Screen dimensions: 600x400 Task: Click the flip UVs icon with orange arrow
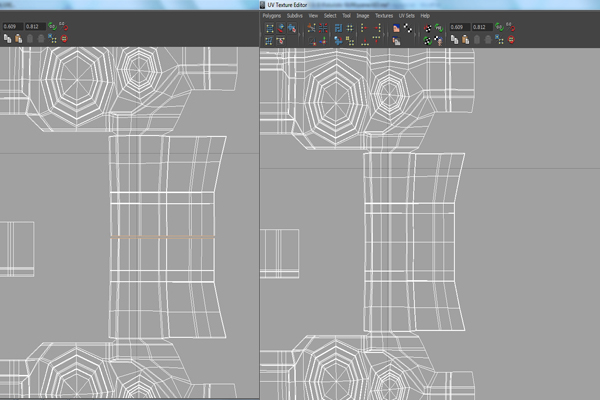311,28
